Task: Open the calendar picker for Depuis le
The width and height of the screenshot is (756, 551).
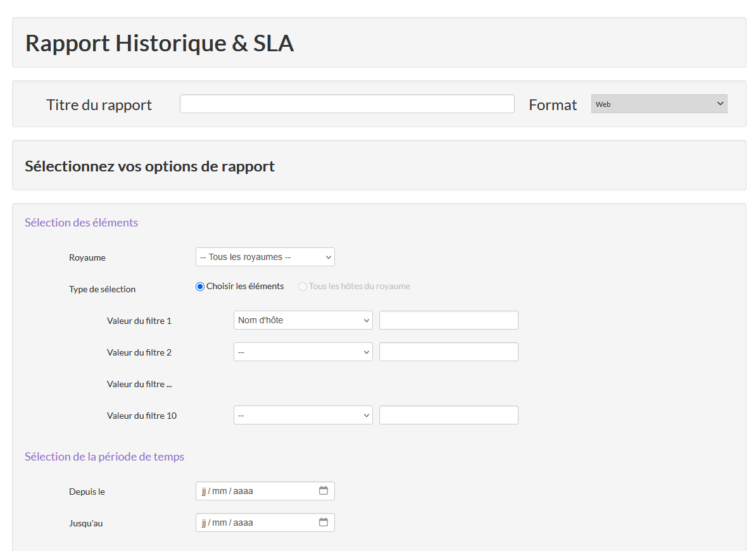Action: (x=324, y=491)
